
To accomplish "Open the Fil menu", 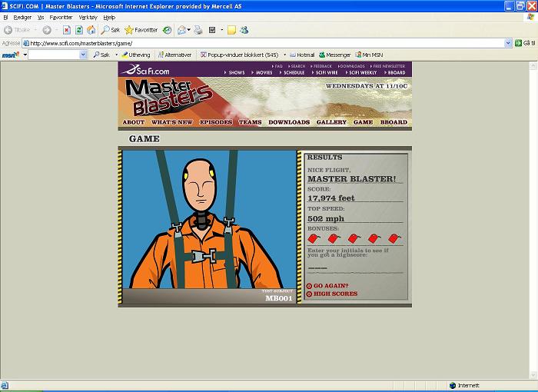I will coord(5,17).
